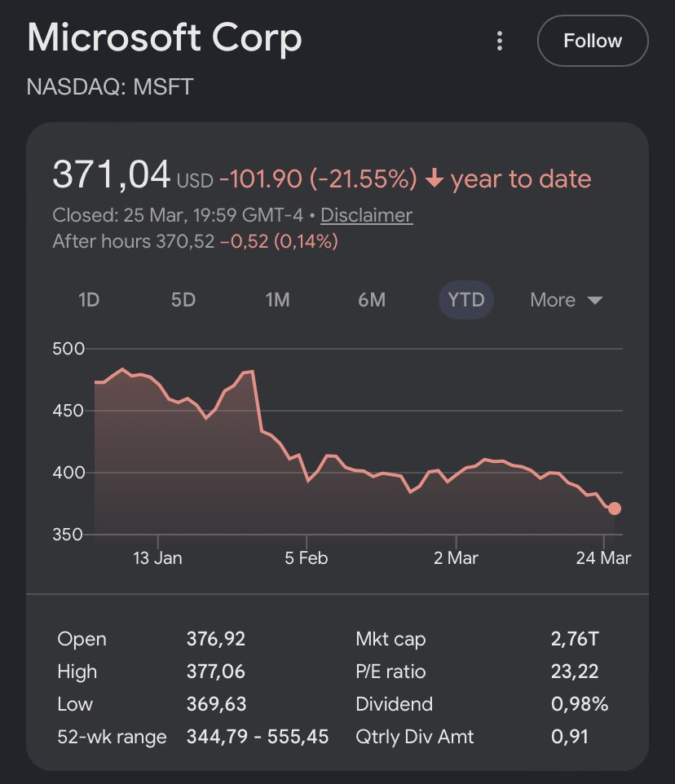Click the 450 y-axis label
The height and width of the screenshot is (784, 675).
(x=68, y=411)
